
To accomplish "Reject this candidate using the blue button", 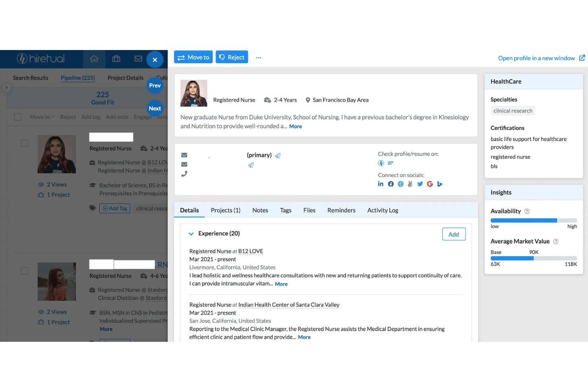I will click(232, 57).
